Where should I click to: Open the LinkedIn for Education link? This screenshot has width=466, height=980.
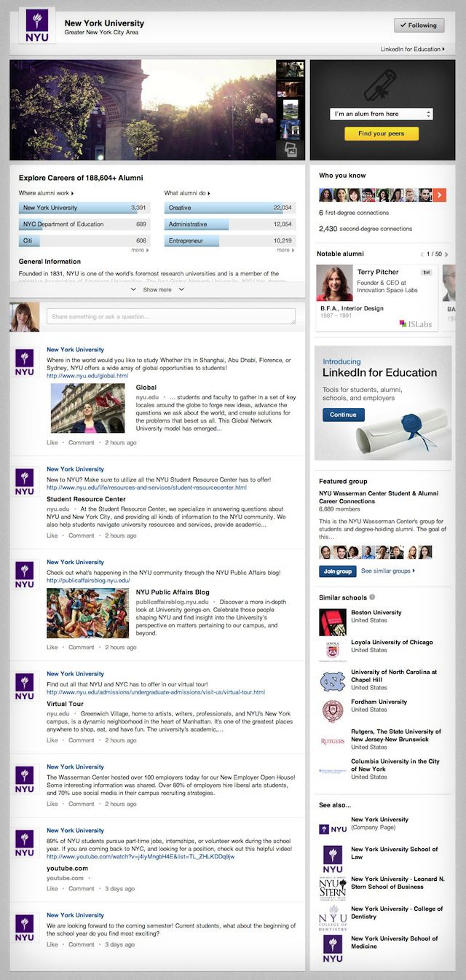413,50
